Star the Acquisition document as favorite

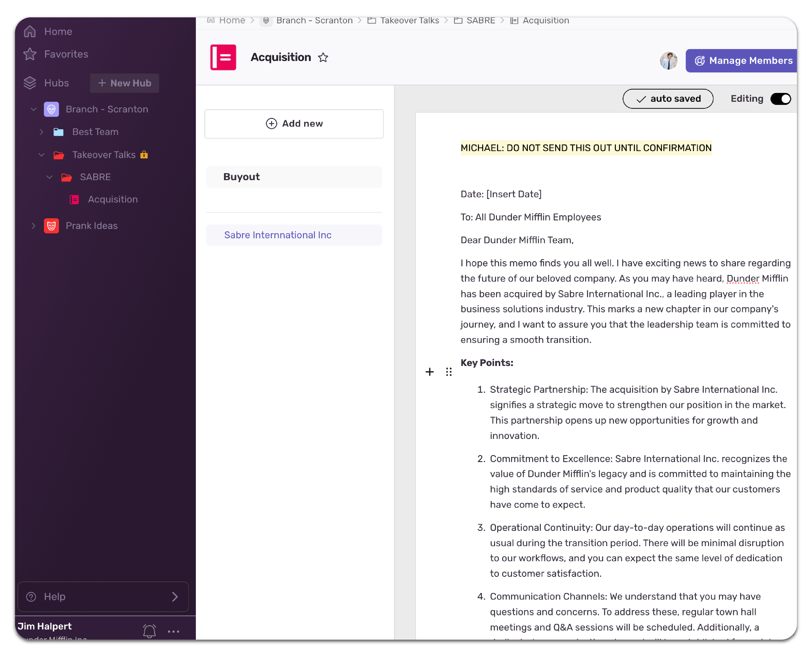coord(323,58)
